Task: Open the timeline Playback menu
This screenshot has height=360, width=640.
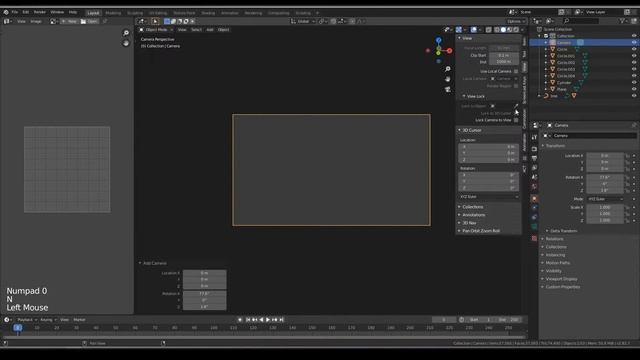Action: [x=26, y=320]
